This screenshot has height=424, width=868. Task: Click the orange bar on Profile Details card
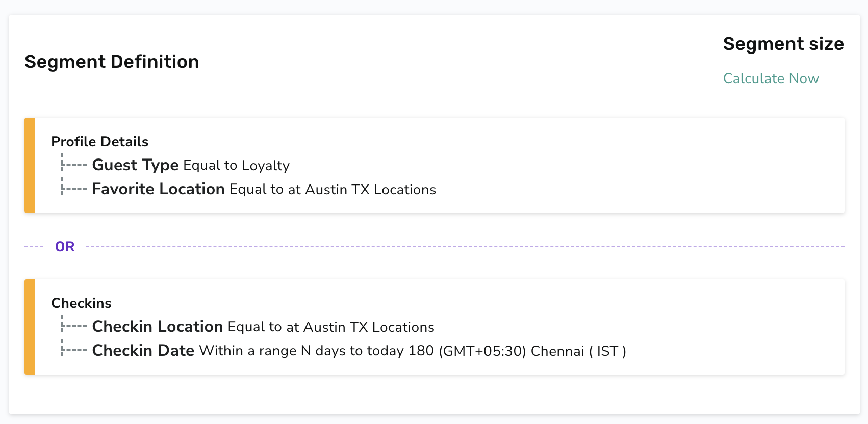(x=30, y=165)
